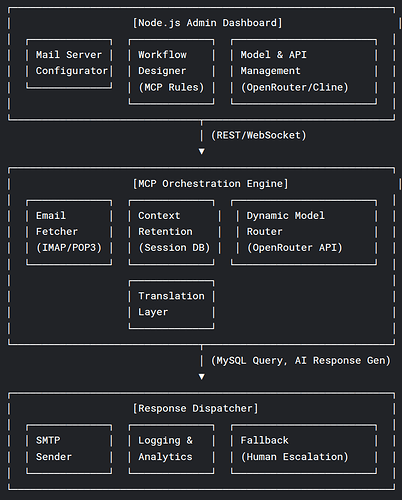Viewport: 402px width, 500px height.
Task: Click the arrow below MySQL Query label
Action: [x=201, y=377]
